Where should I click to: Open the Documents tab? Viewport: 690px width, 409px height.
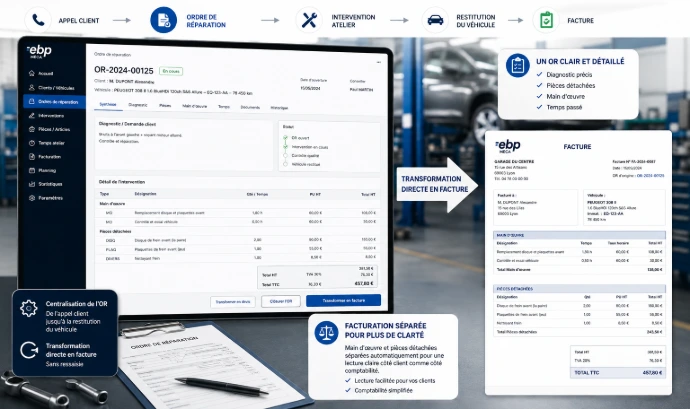[250, 107]
